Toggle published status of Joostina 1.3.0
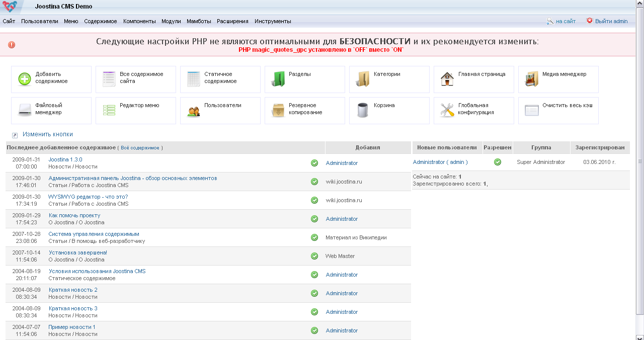The height and width of the screenshot is (340, 644). (x=314, y=163)
